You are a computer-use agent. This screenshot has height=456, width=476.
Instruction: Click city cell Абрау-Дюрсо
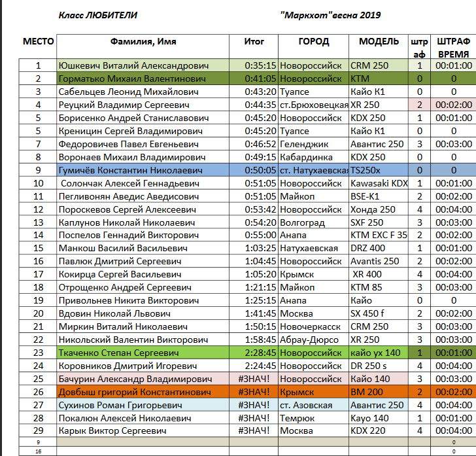(x=314, y=340)
